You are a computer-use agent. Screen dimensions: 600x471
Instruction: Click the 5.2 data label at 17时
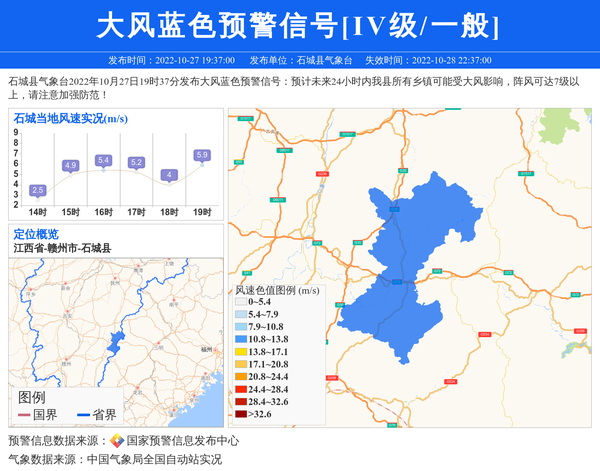pos(136,162)
